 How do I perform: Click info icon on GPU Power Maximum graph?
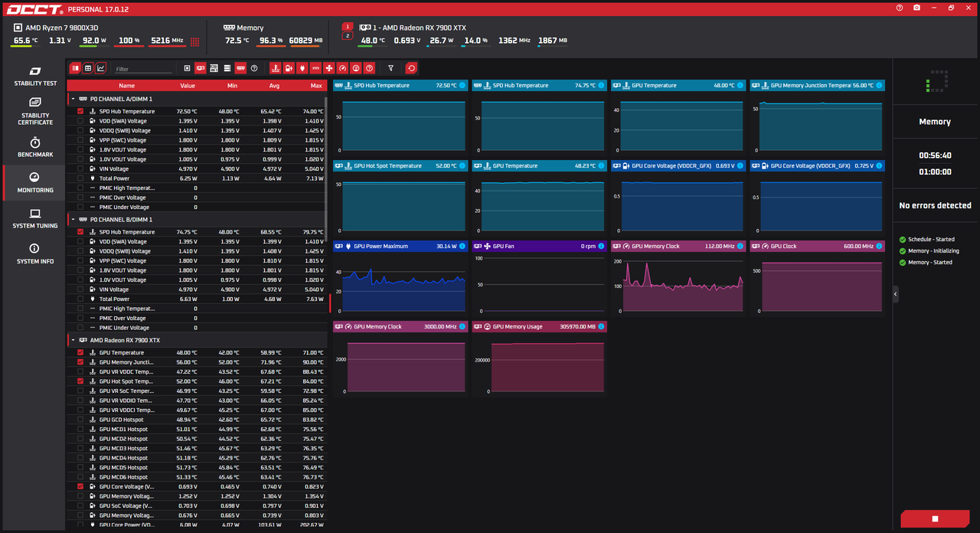click(x=462, y=247)
